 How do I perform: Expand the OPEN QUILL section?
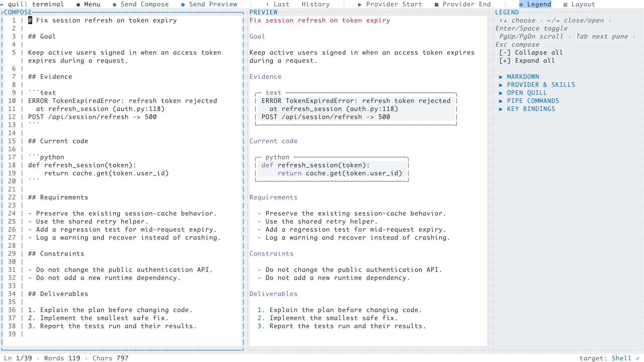point(523,93)
